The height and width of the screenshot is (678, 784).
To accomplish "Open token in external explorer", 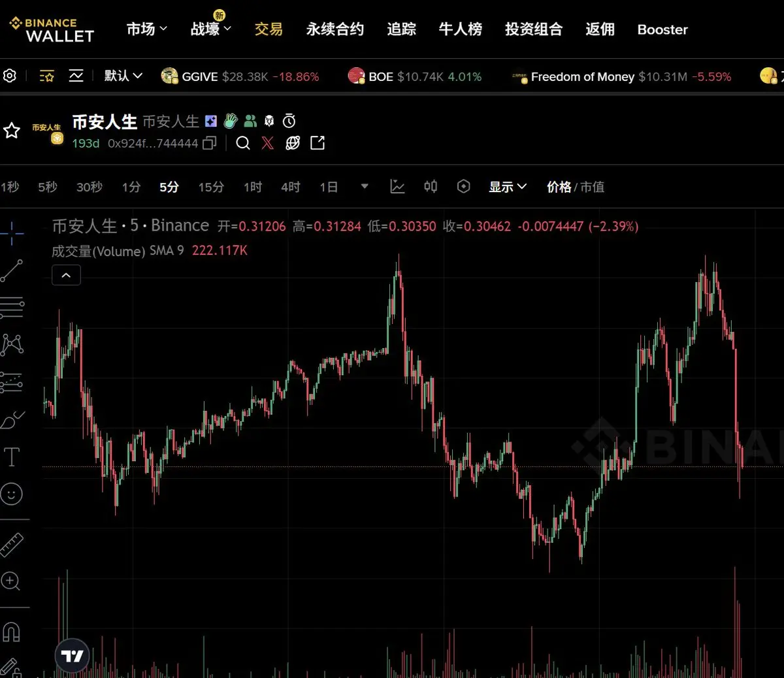I will (318, 143).
